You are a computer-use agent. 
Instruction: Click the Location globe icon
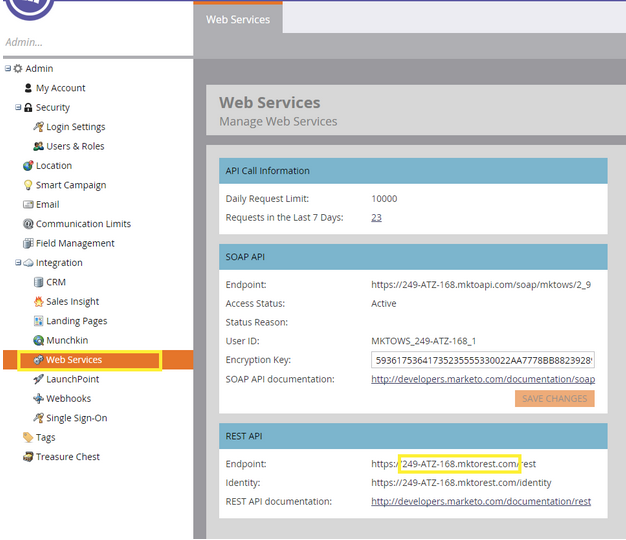(x=28, y=166)
